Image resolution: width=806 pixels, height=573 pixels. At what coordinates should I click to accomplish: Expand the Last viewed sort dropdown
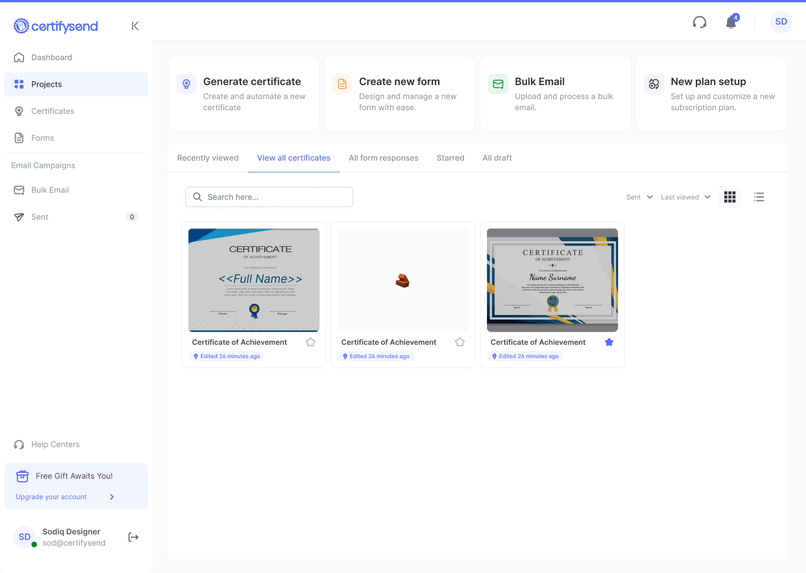685,197
